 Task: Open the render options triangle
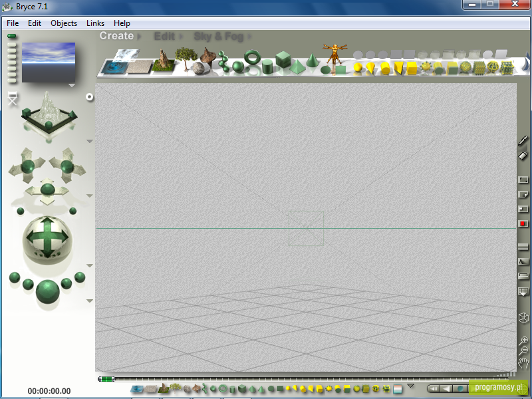click(x=90, y=301)
